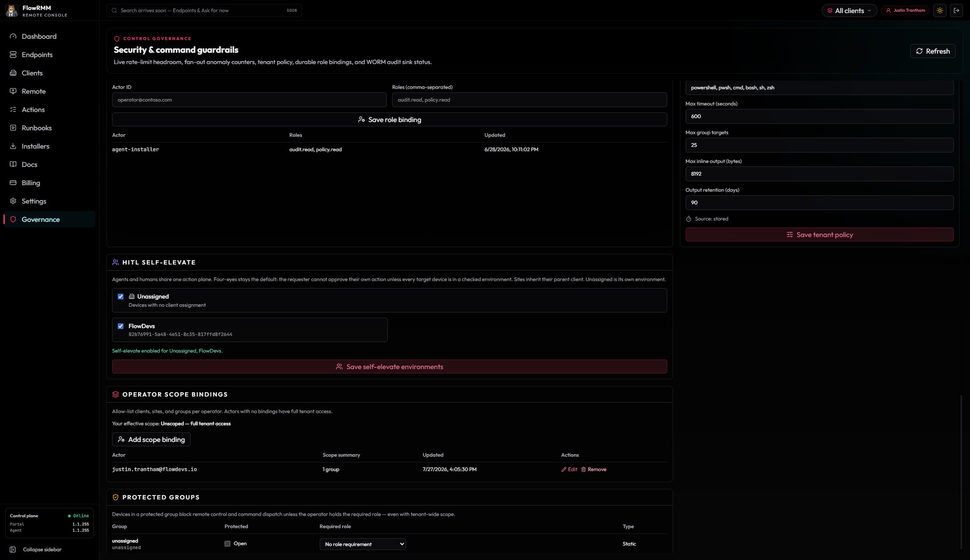The width and height of the screenshot is (970, 560).
Task: Click the trash icon beside Remove
Action: 584,469
